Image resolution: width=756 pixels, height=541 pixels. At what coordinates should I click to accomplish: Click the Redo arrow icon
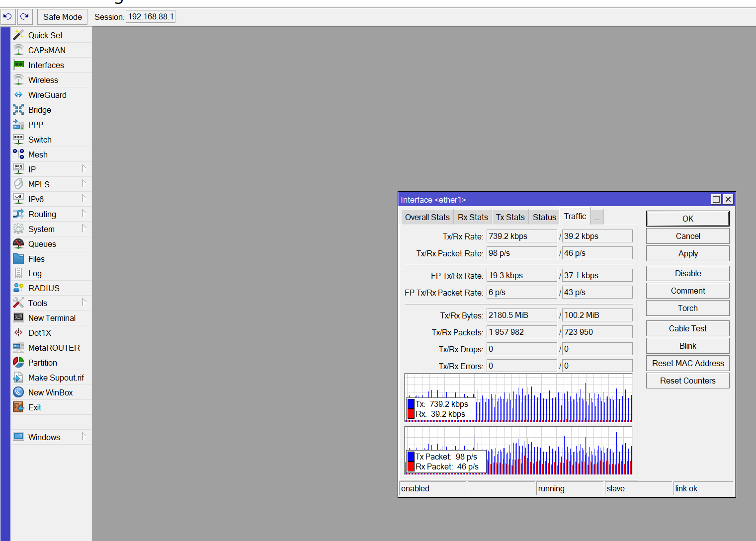[x=25, y=17]
